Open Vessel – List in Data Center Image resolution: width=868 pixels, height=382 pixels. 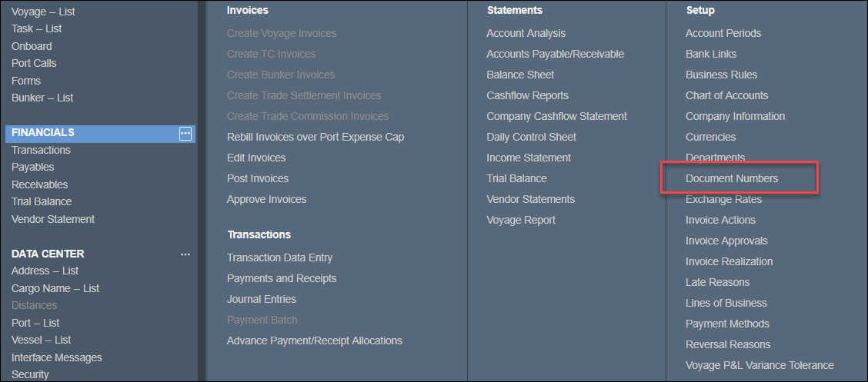coord(41,340)
